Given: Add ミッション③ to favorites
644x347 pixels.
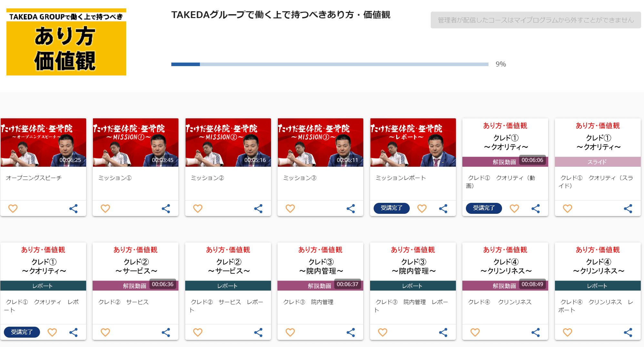Looking at the screenshot, I should pyautogui.click(x=290, y=209).
